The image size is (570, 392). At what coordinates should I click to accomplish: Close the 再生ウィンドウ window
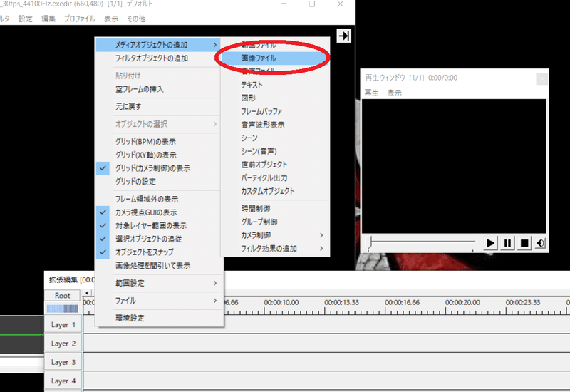(541, 78)
